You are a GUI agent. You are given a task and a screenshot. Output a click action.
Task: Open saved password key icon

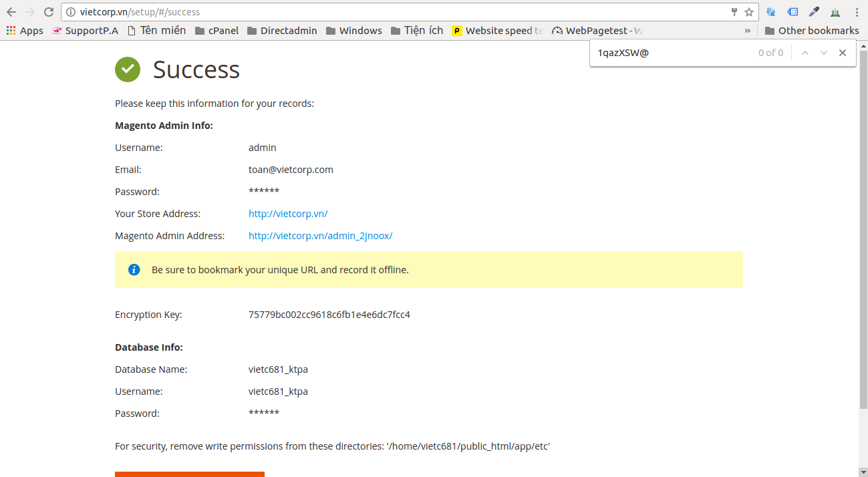tap(734, 12)
